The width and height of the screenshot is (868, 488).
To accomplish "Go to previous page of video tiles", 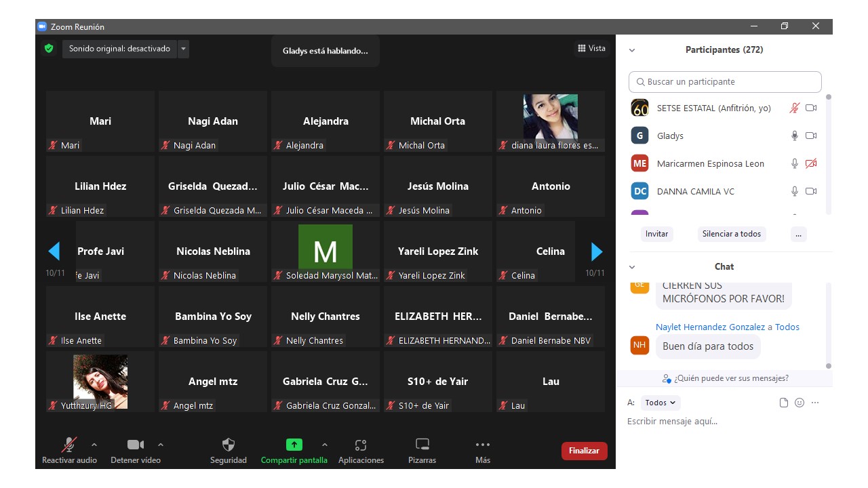I will pos(54,252).
